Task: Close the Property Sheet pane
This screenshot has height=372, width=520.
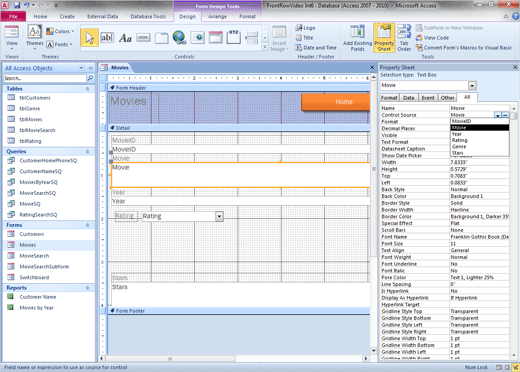Action: point(515,67)
